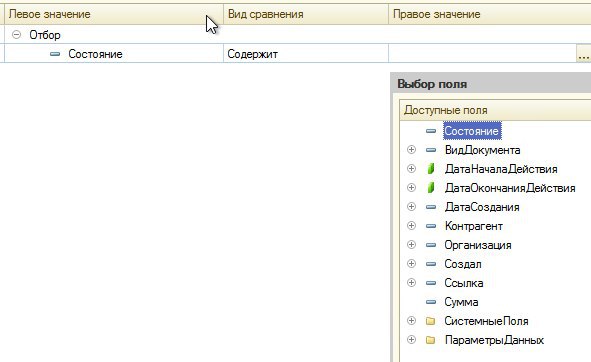Select the ДатаСоздания field
Screen dimensions: 591x362
pyautogui.click(x=482, y=207)
